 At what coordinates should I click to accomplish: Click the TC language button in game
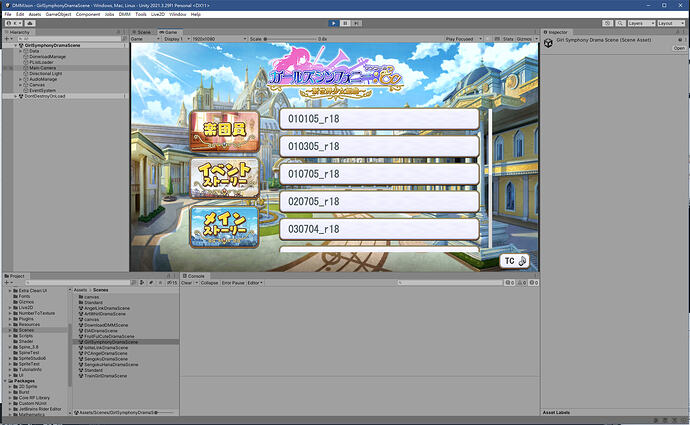pyautogui.click(x=514, y=261)
